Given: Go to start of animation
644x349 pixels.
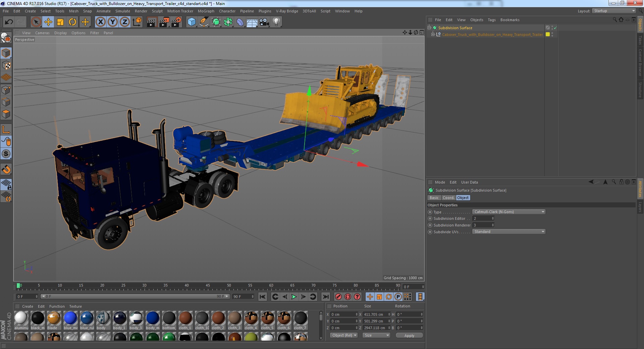Looking at the screenshot, I should [x=263, y=297].
